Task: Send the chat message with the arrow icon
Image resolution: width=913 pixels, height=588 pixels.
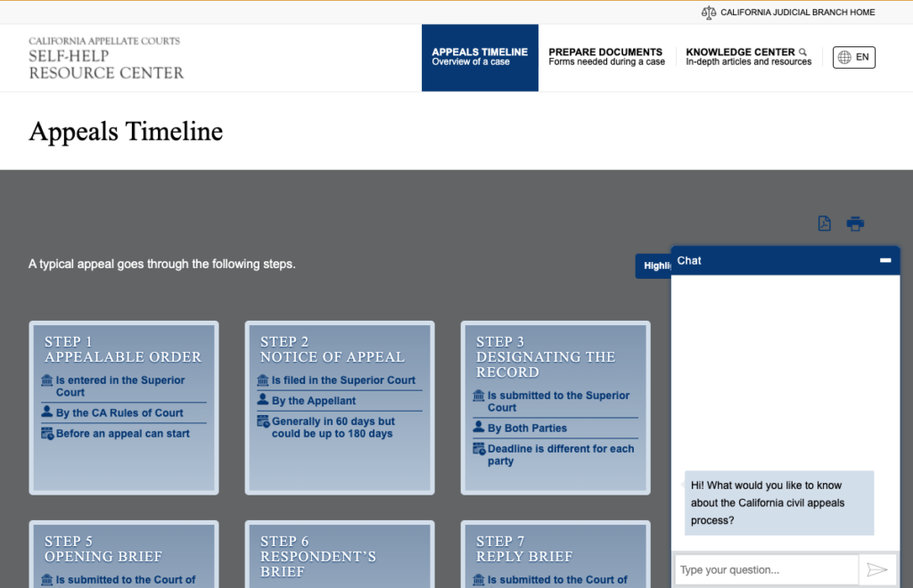Action: pos(877,569)
